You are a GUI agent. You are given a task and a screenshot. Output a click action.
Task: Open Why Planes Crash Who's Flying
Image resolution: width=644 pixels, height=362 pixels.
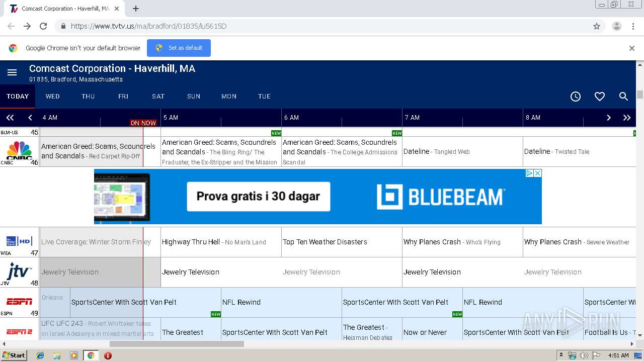[x=462, y=242]
